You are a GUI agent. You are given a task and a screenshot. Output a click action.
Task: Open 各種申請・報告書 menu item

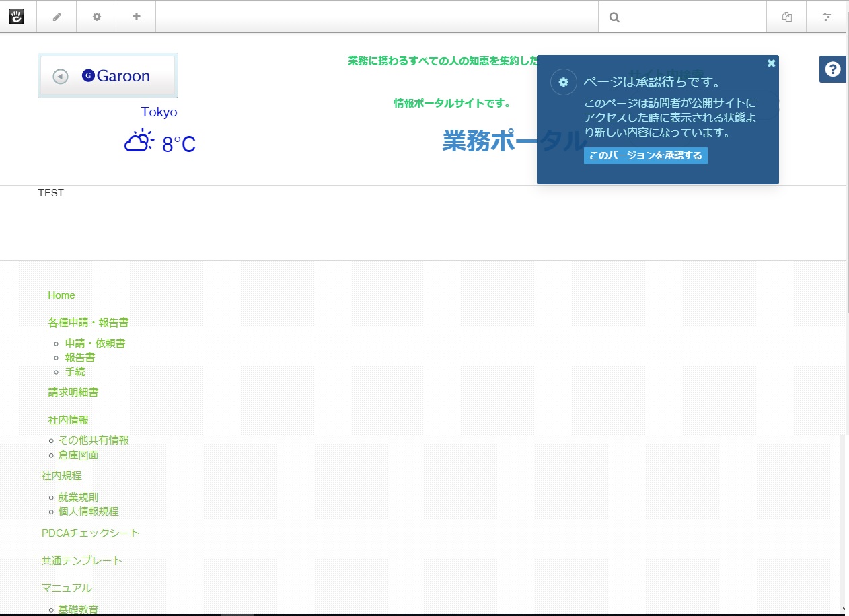pos(88,323)
